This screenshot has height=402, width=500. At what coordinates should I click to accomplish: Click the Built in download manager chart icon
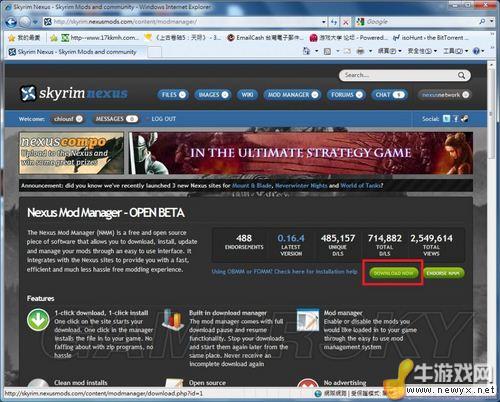pos(172,320)
